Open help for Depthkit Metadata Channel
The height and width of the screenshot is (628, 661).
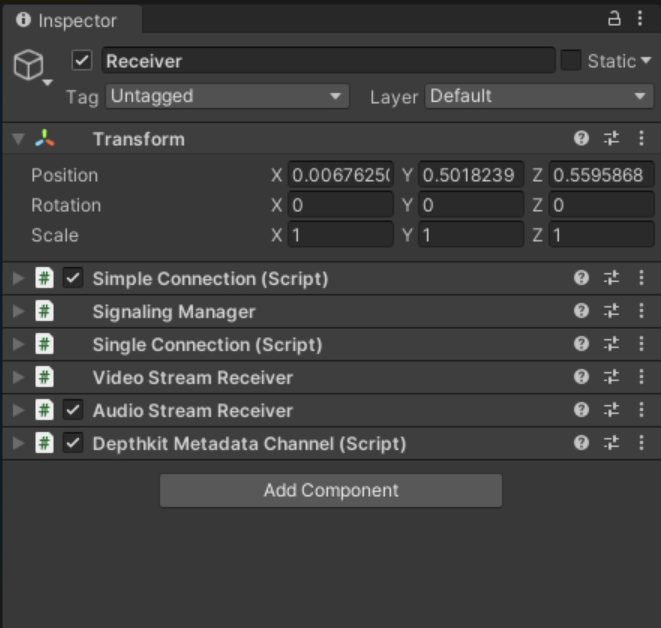pos(581,443)
